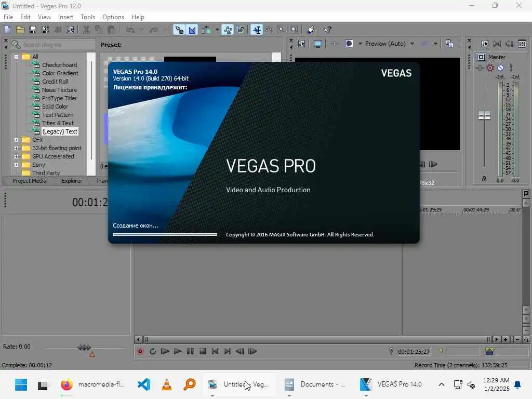
Task: Select the Envelope Edit tool icon
Action: tap(269, 30)
